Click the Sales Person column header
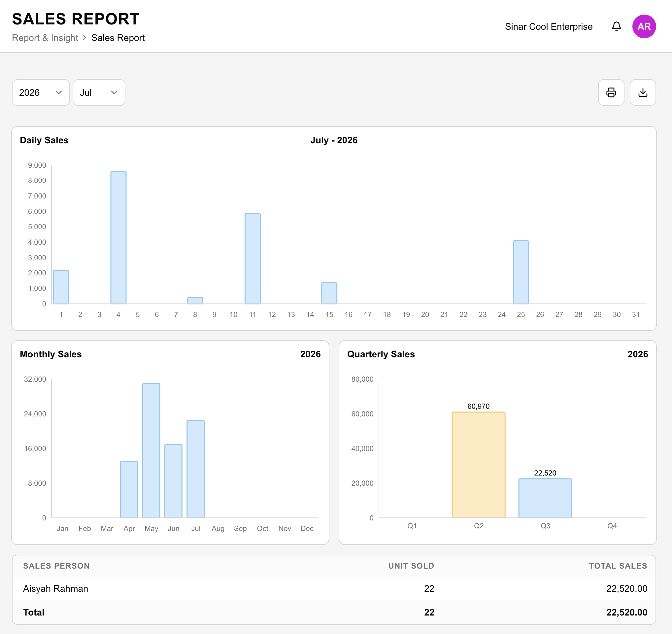The height and width of the screenshot is (634, 672). (56, 566)
